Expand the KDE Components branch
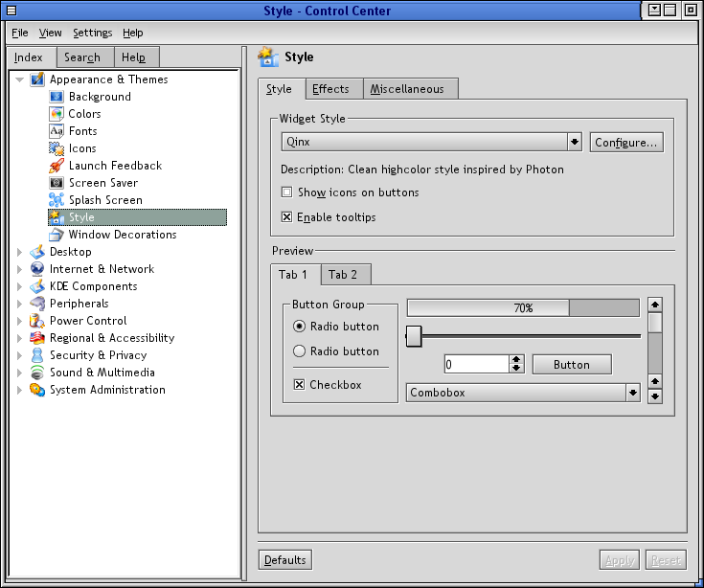 click(19, 286)
